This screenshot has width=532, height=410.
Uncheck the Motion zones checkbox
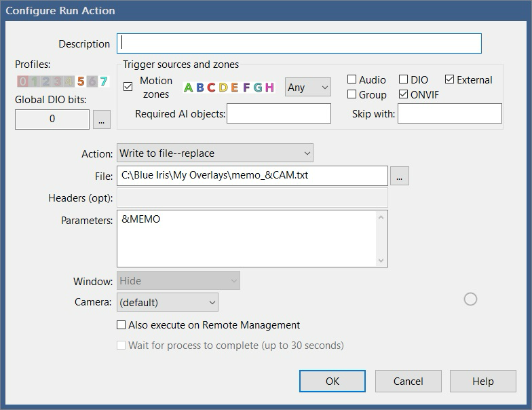coord(128,87)
